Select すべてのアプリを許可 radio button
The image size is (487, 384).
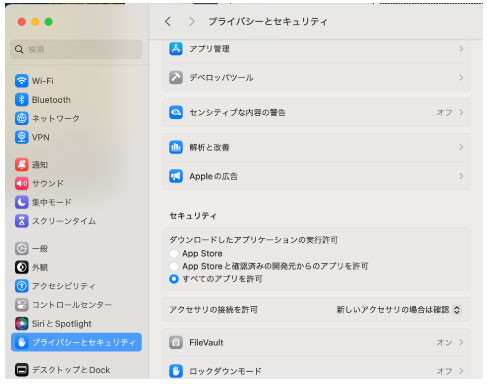pos(174,279)
